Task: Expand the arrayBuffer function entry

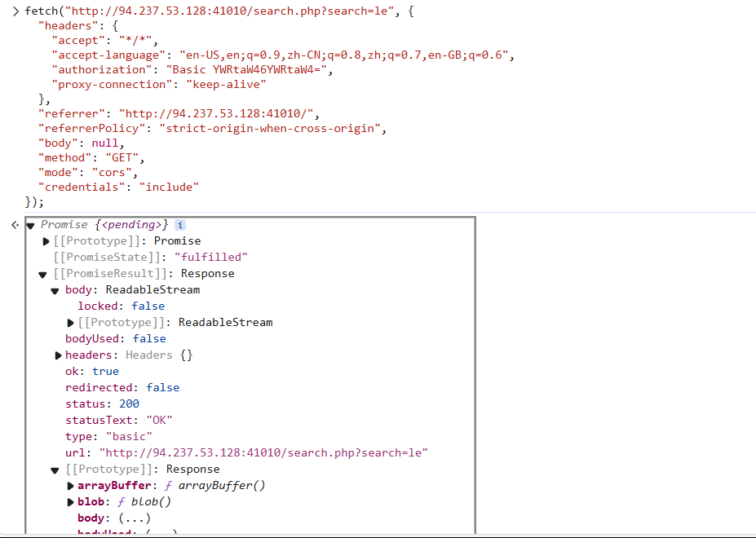Action: pyautogui.click(x=69, y=485)
